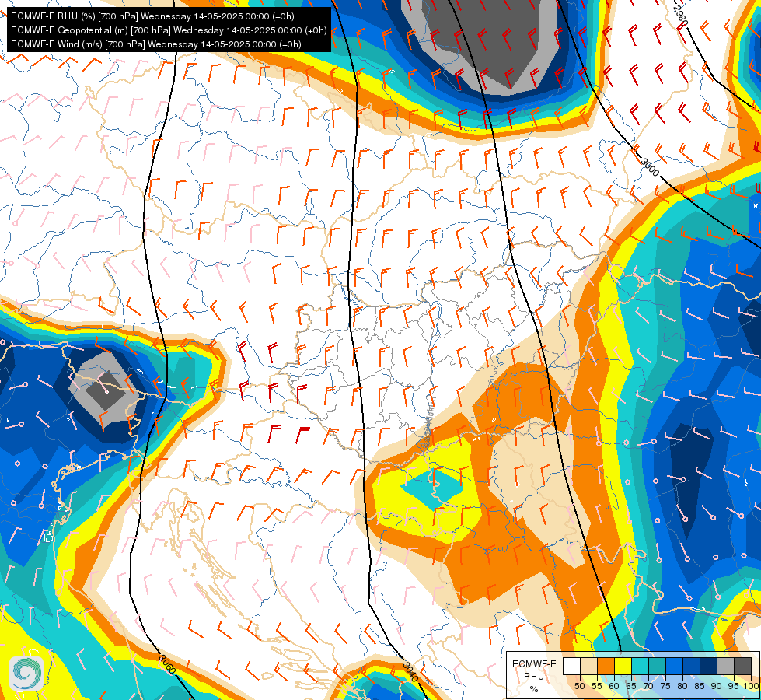Pick the cyan 65–70 legend swatch
Image resolution: width=761 pixels, height=700 pixels.
pyautogui.click(x=641, y=666)
